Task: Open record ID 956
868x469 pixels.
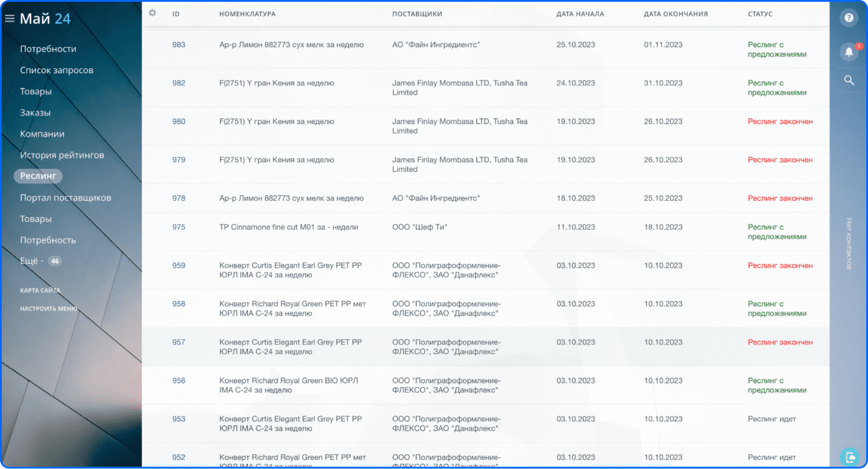Action: pyautogui.click(x=179, y=381)
